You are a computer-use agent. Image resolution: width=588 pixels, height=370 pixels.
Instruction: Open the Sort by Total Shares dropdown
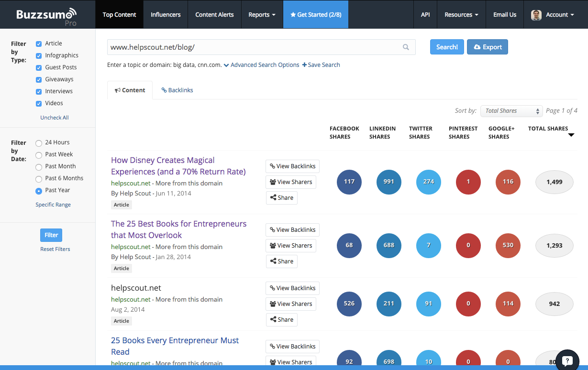[x=511, y=111]
